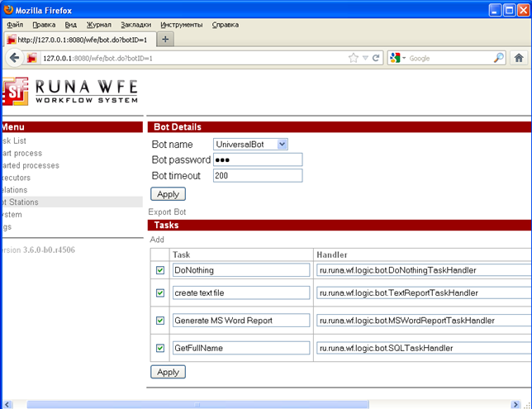
Task: Click Apply button under Bot timeout
Action: 168,194
